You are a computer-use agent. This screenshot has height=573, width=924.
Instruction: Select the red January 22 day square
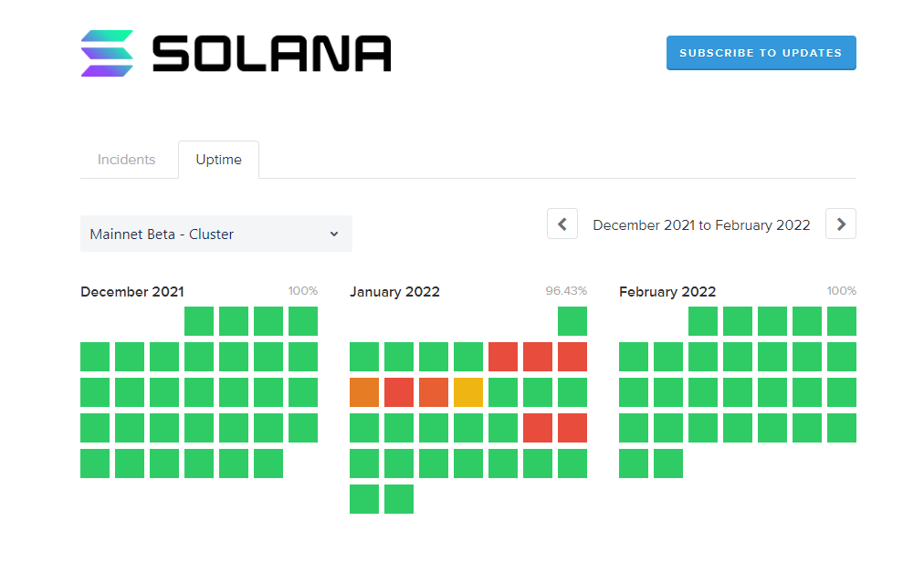coord(572,428)
